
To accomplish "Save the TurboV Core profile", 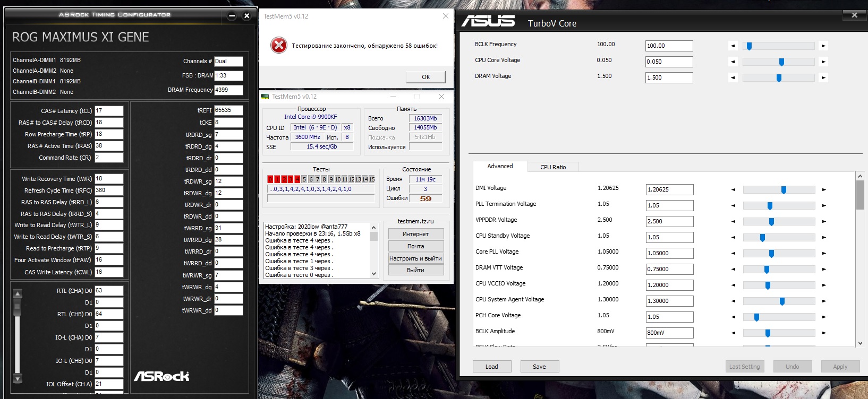I will [539, 367].
